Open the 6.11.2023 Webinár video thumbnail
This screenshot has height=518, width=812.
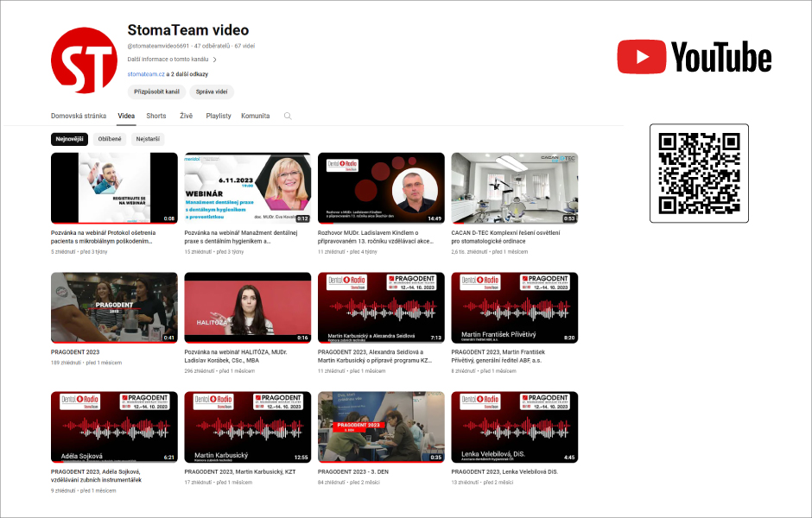click(248, 188)
